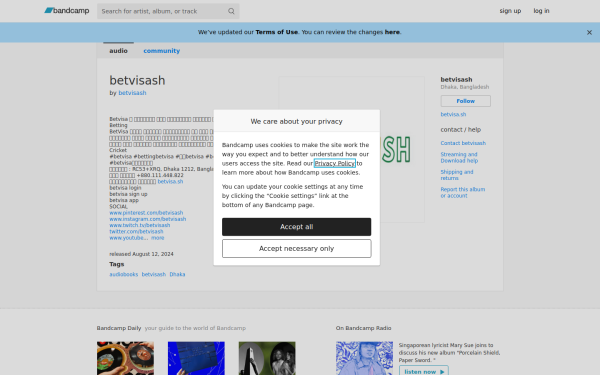Click the Accept all button
600x375 pixels.
tap(297, 227)
